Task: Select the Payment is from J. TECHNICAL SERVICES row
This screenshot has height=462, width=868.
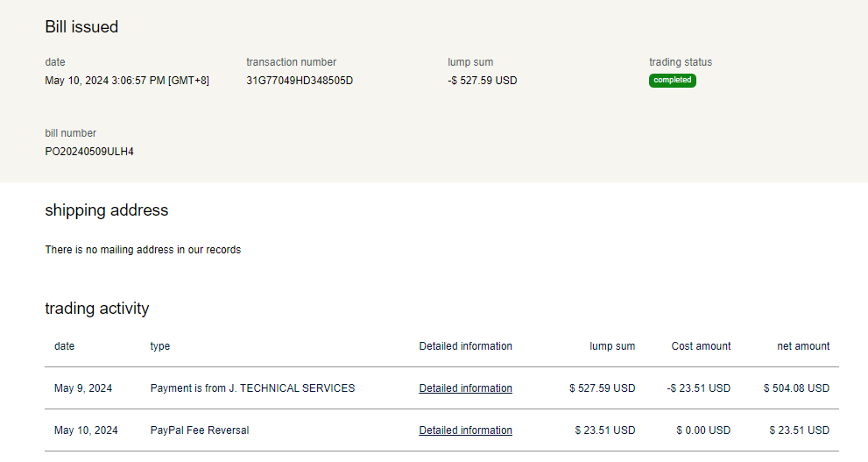Action: 252,388
